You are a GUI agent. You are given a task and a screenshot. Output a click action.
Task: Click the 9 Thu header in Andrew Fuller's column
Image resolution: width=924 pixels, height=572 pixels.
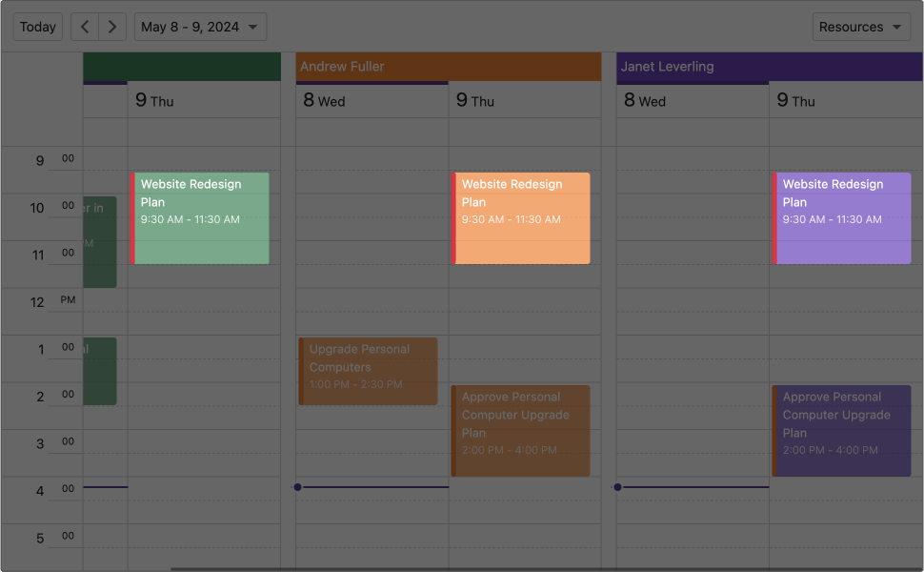[525, 100]
